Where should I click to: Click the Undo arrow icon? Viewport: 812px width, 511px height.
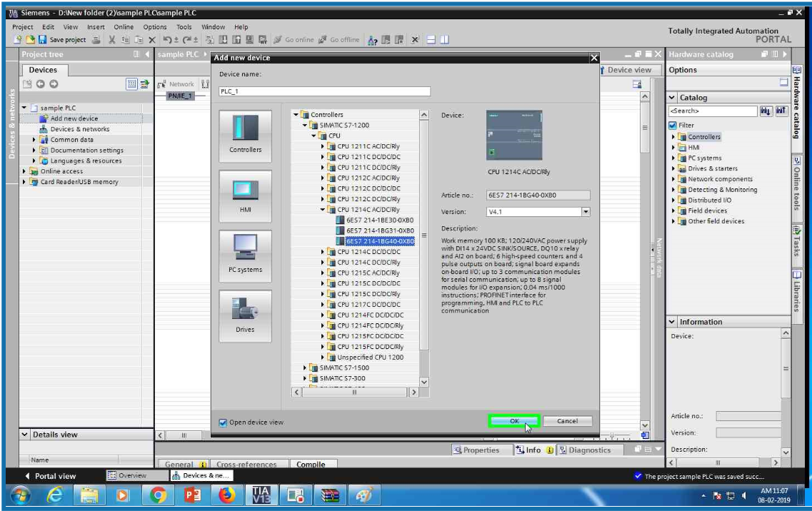[167, 39]
